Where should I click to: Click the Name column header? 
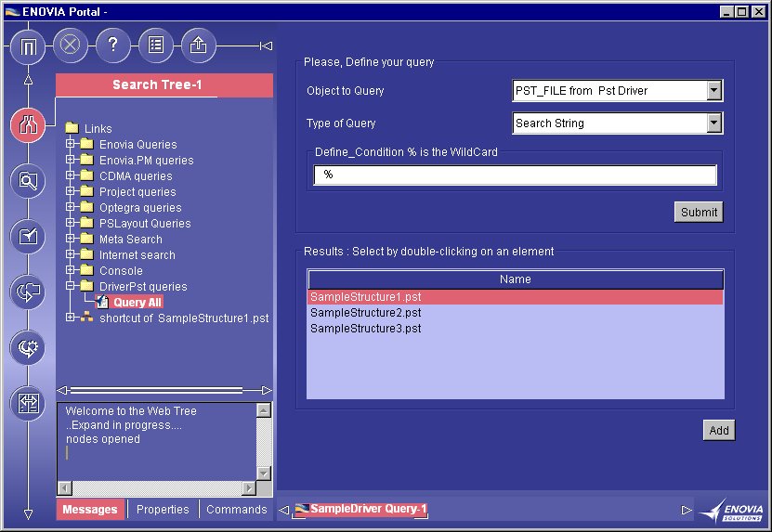point(516,279)
